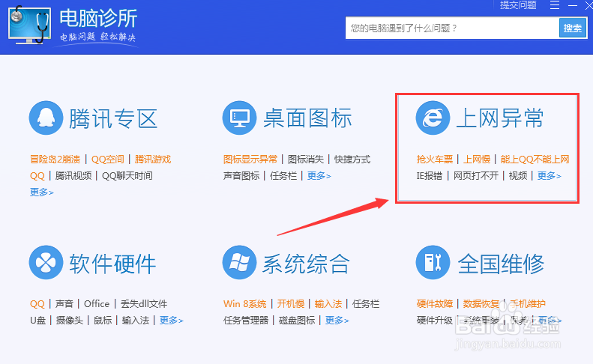Select the 丢失dll文件 link

click(x=144, y=304)
